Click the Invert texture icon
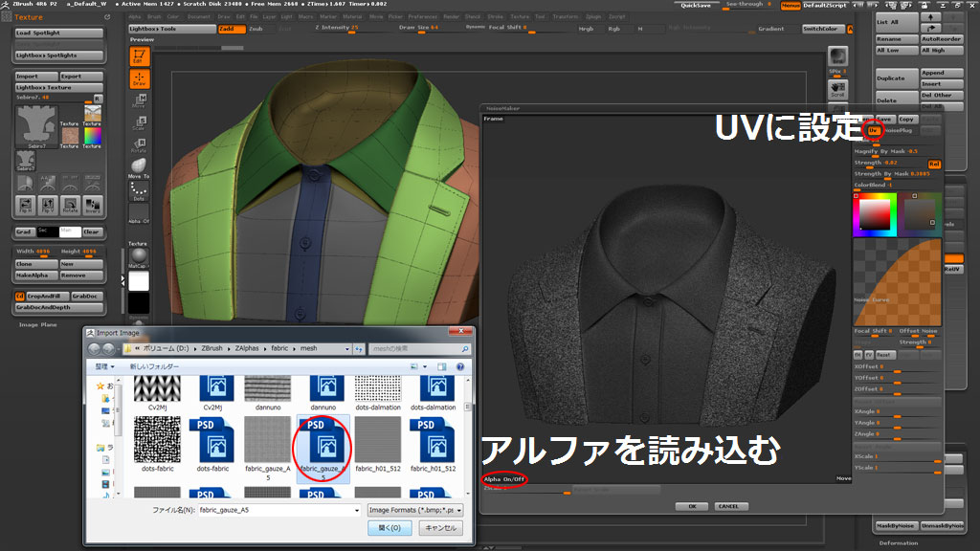Viewport: 980px width, 551px height. coord(93,205)
